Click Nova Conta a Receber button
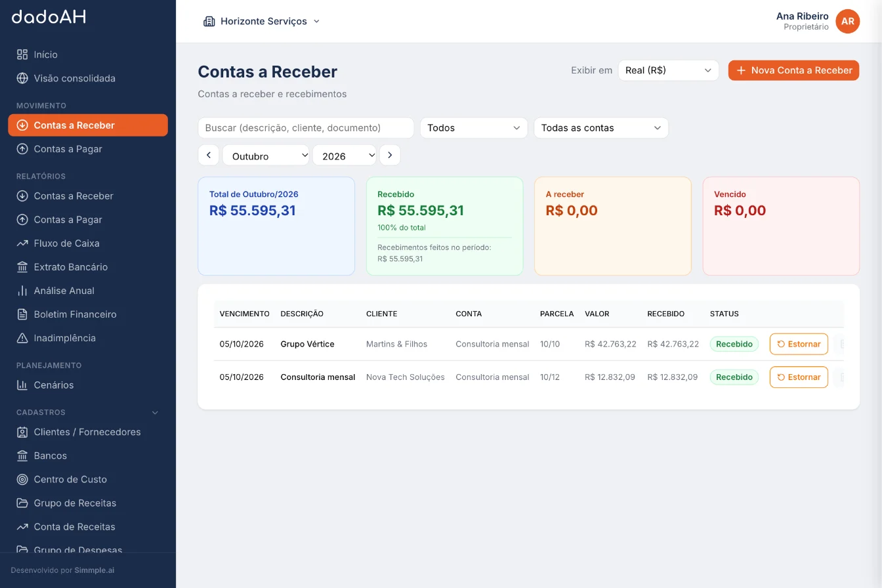Viewport: 882px width, 588px height. point(793,70)
